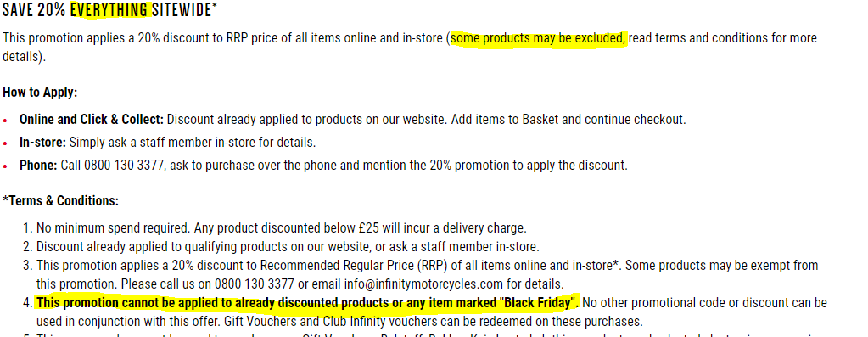The height and width of the screenshot is (337, 868).
Task: Click the 0800 130 3377 number in the Phone bullet
Action: [x=124, y=165]
